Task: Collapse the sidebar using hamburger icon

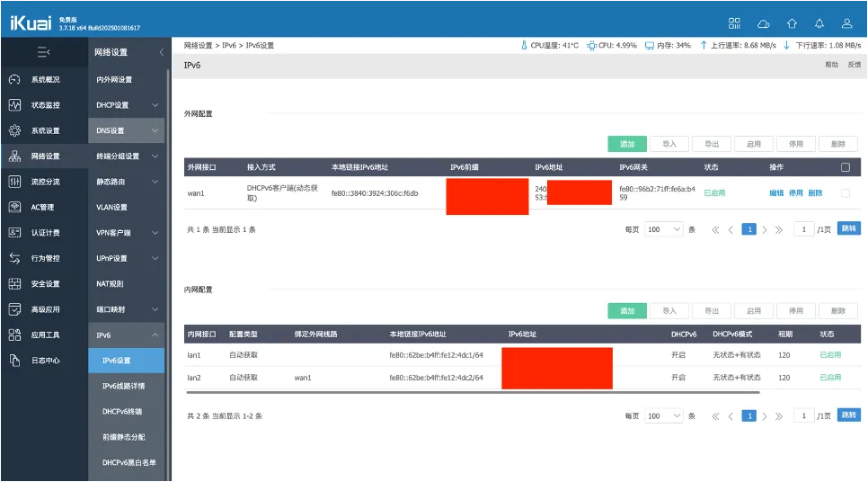Action: tap(44, 52)
